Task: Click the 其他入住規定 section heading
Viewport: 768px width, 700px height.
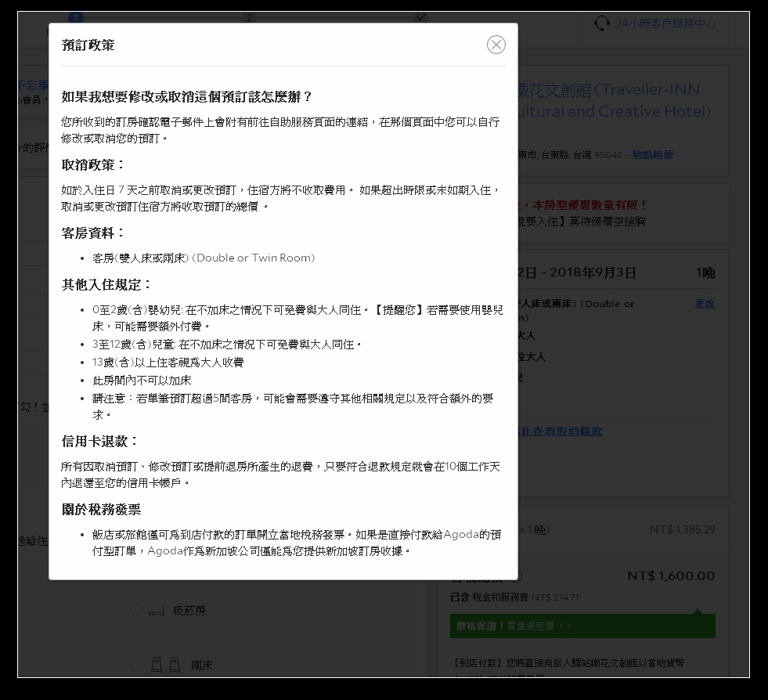Action: click(106, 284)
